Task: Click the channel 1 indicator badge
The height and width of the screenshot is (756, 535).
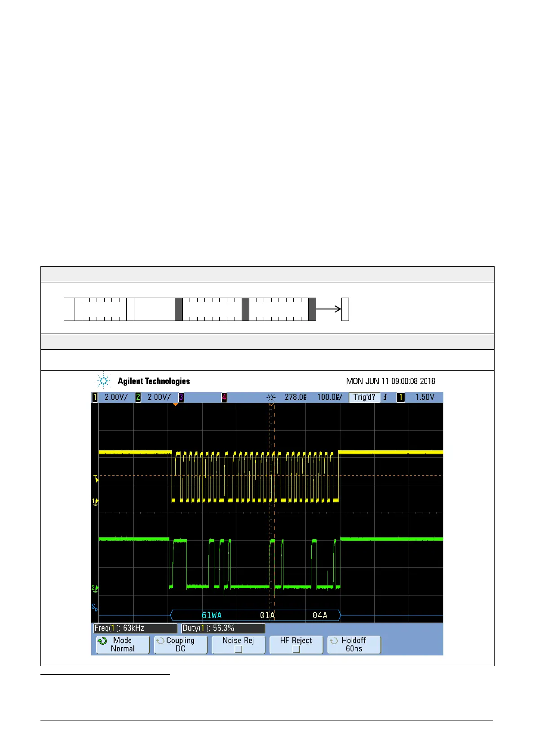Action: [95, 397]
